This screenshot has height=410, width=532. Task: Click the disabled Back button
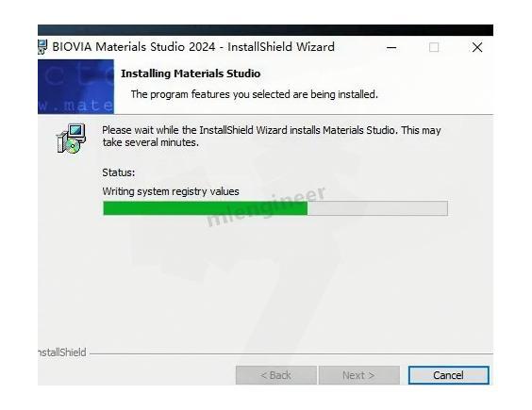276,375
